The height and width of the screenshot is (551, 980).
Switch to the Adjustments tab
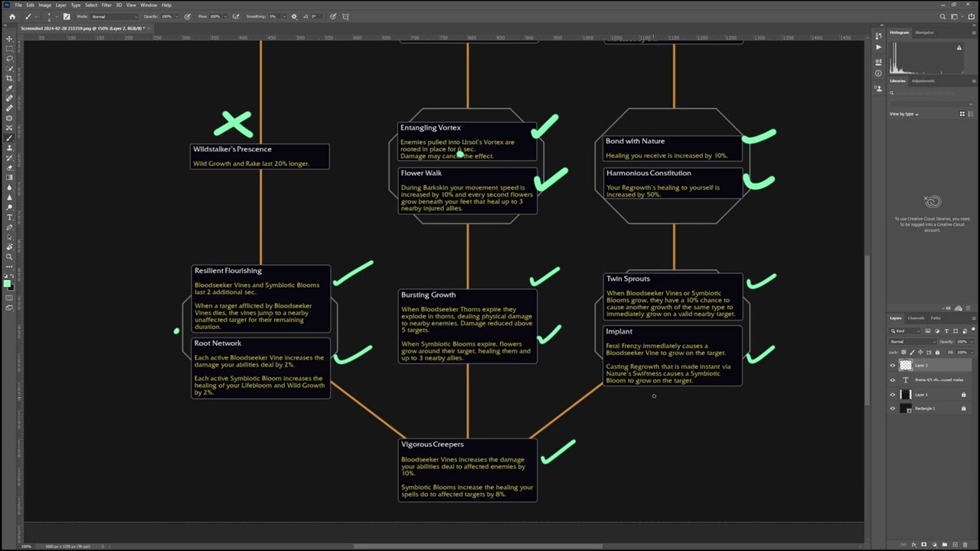point(923,80)
